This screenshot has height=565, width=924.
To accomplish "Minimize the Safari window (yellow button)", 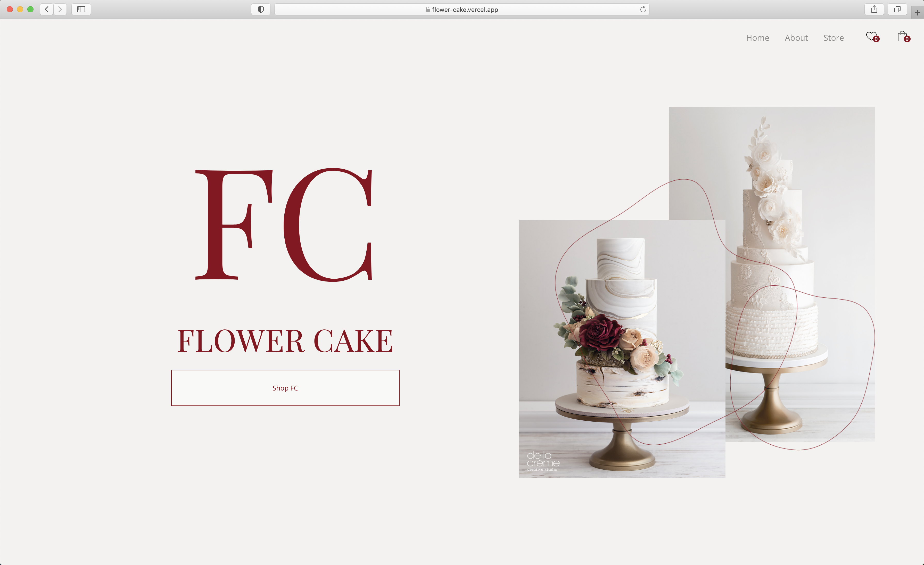I will 20,9.
